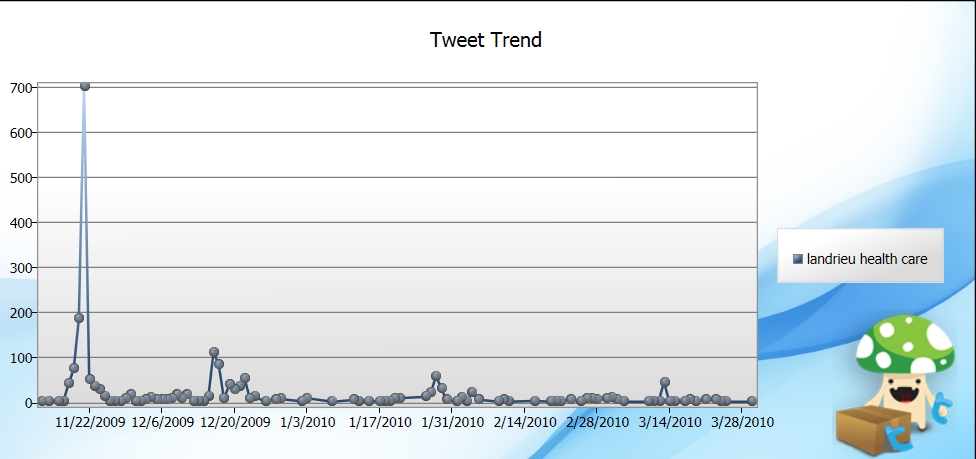Click the data point near 190 tweets

tap(79, 318)
